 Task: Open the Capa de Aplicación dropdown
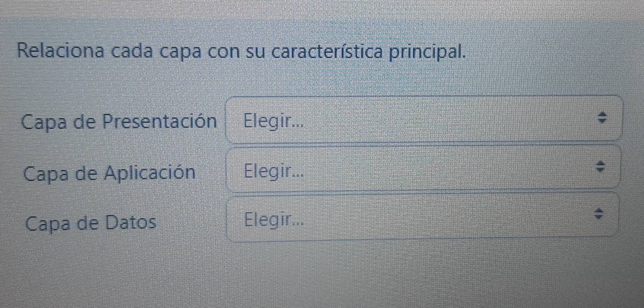423,168
